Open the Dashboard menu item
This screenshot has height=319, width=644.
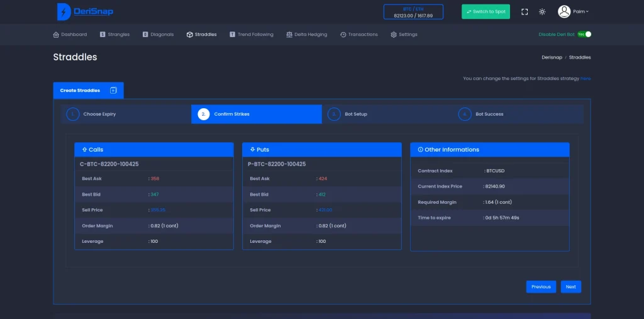pyautogui.click(x=70, y=35)
